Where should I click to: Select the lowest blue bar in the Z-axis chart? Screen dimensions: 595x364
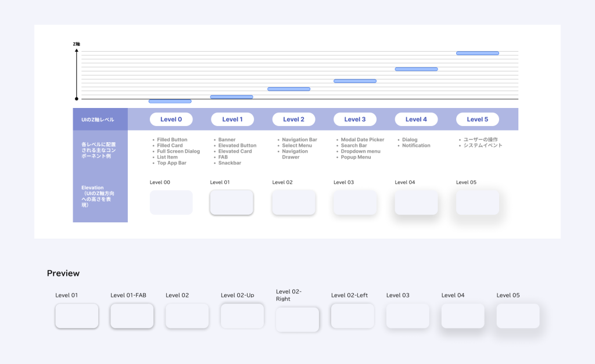click(x=170, y=101)
